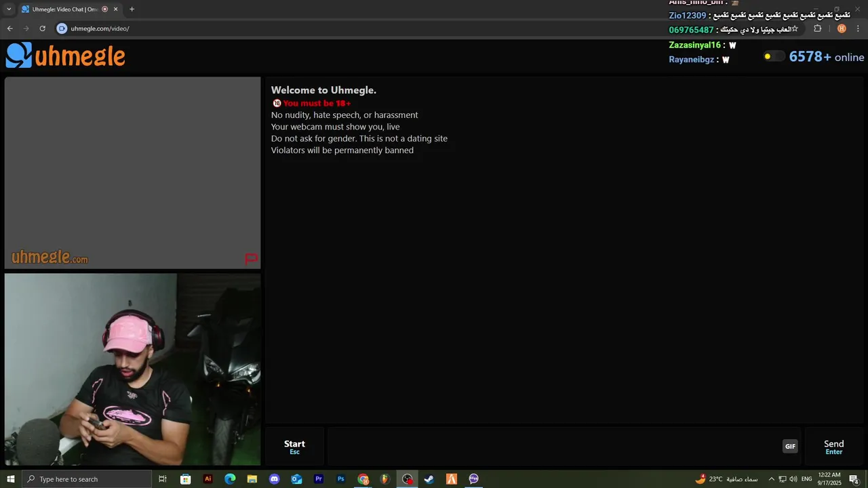Click the Send button

point(833,447)
